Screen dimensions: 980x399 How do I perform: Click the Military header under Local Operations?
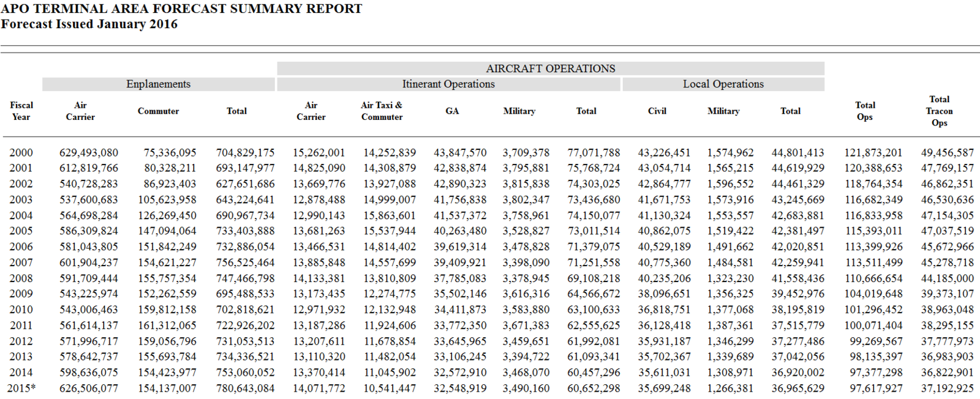pos(723,111)
